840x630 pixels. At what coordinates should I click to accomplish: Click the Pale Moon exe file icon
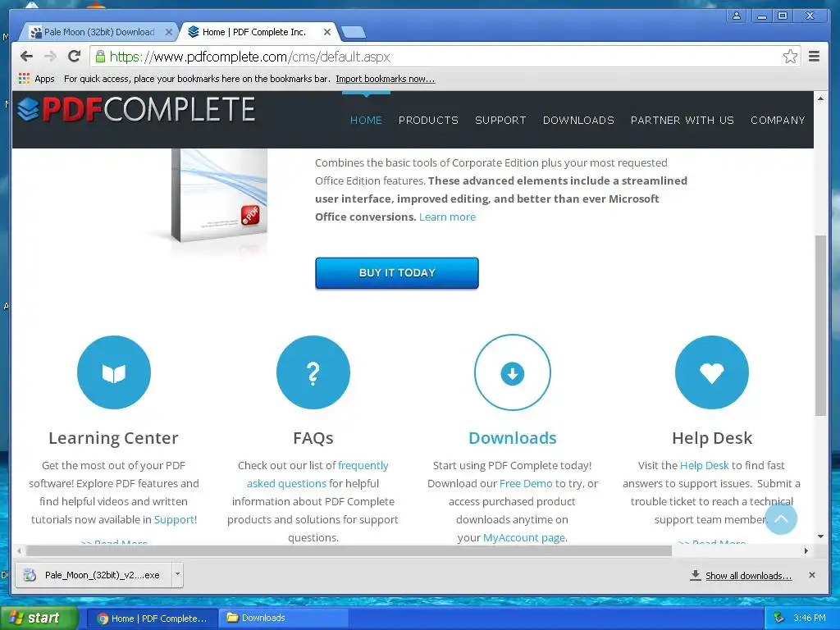[30, 575]
